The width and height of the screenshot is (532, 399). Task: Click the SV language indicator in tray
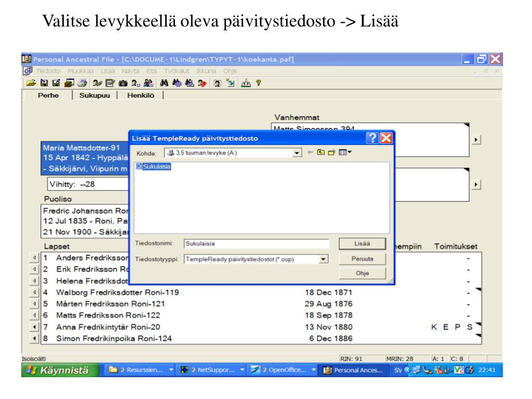click(397, 370)
